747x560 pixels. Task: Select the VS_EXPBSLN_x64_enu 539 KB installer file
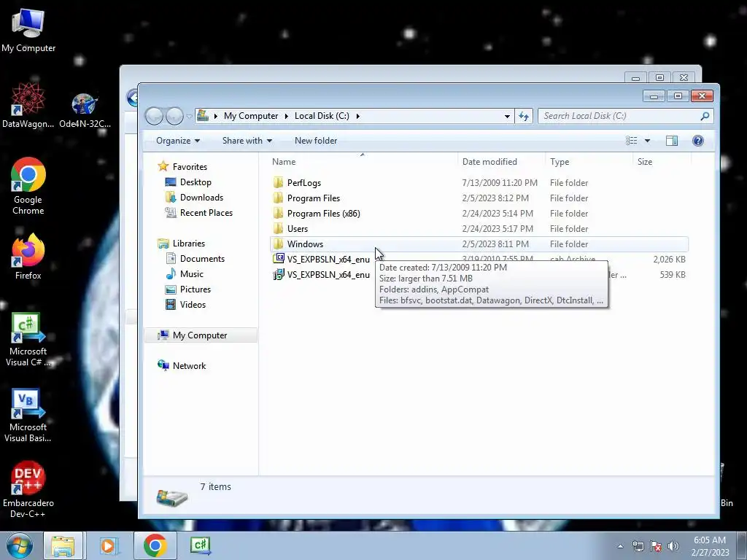point(321,275)
